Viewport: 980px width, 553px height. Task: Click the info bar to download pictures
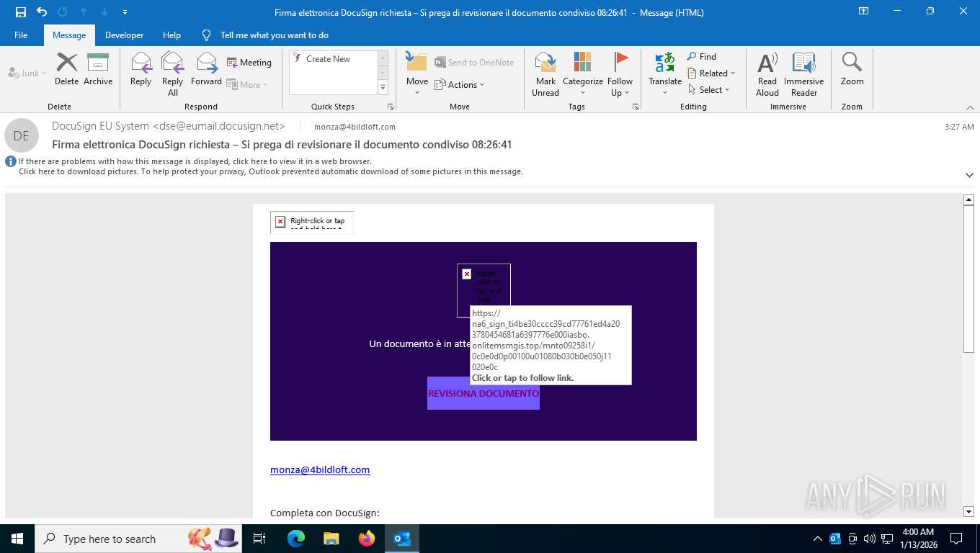pos(271,171)
